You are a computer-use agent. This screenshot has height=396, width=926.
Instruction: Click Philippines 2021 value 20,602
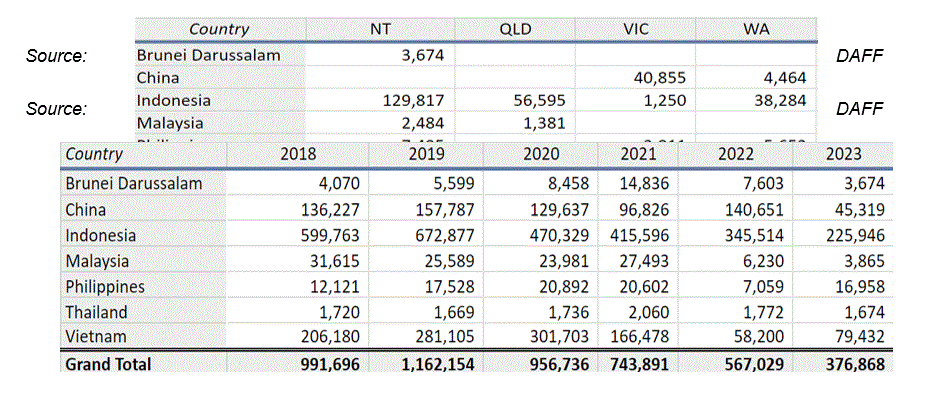tap(644, 286)
